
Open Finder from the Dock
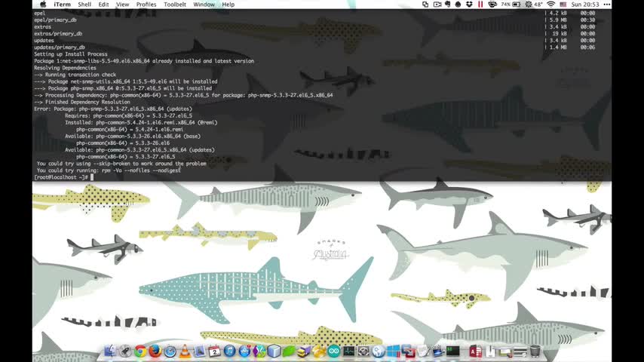point(109,351)
